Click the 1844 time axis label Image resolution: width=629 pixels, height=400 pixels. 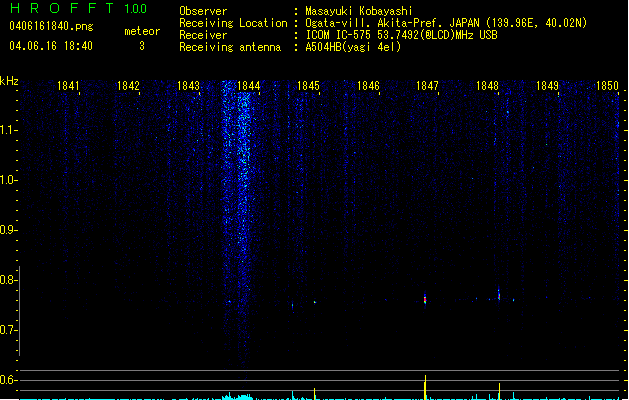[x=248, y=85]
